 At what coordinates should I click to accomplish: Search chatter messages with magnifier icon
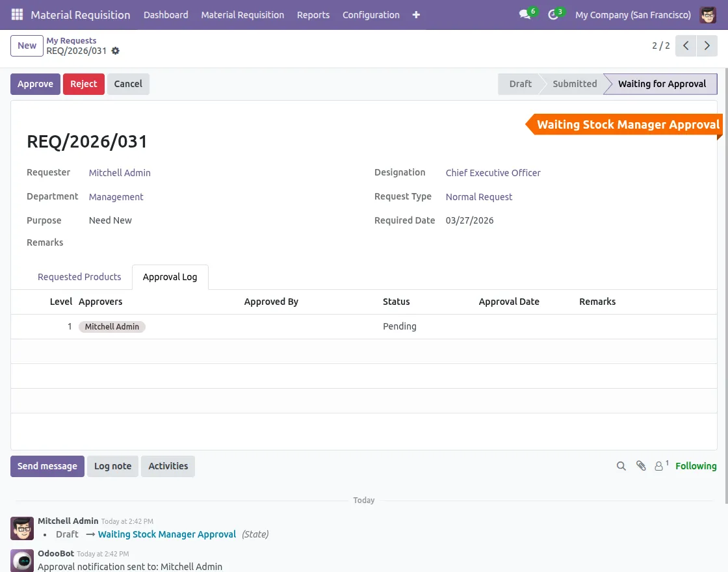tap(621, 466)
